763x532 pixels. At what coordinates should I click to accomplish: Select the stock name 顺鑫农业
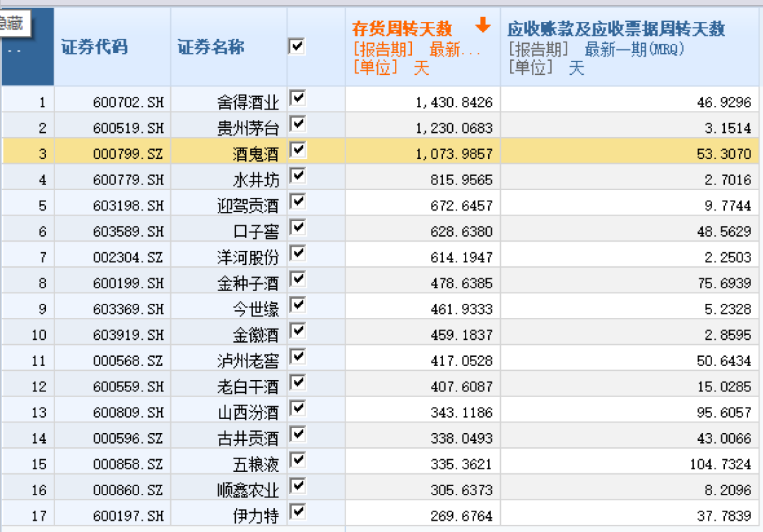248,490
